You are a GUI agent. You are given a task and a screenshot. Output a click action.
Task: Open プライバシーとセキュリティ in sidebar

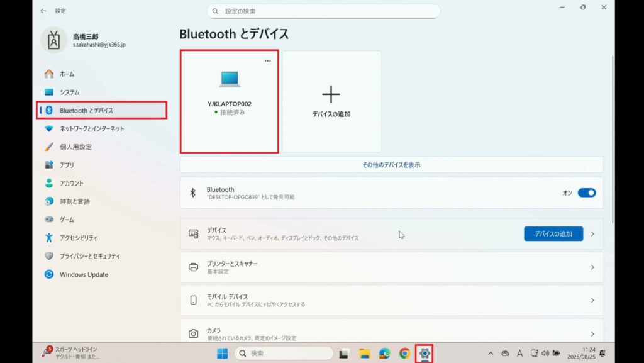pos(89,256)
